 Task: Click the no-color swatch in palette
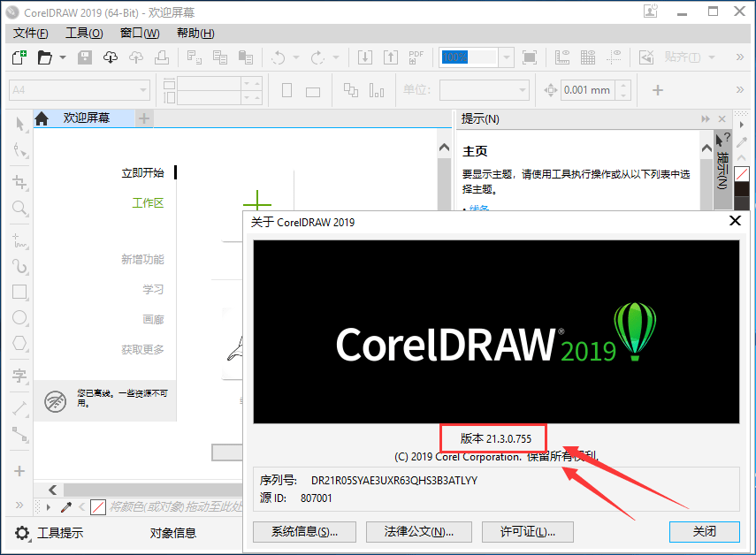point(742,174)
